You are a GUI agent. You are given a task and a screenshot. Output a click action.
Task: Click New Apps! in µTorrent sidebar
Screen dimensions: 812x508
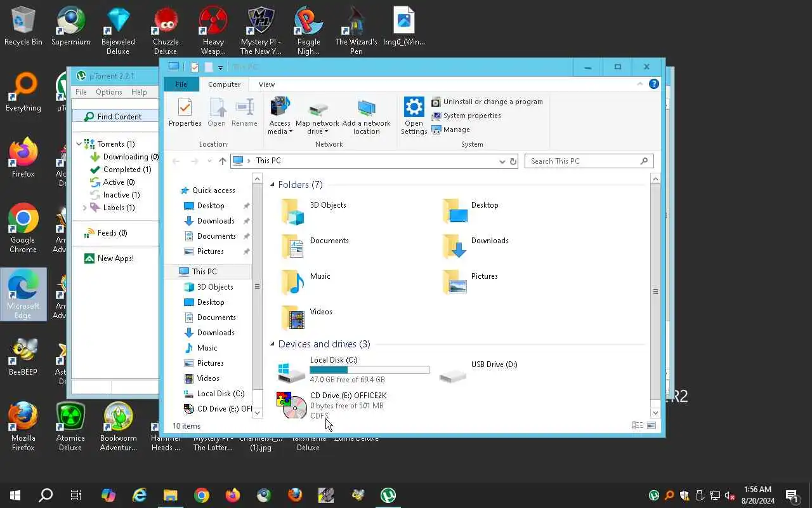click(109, 258)
